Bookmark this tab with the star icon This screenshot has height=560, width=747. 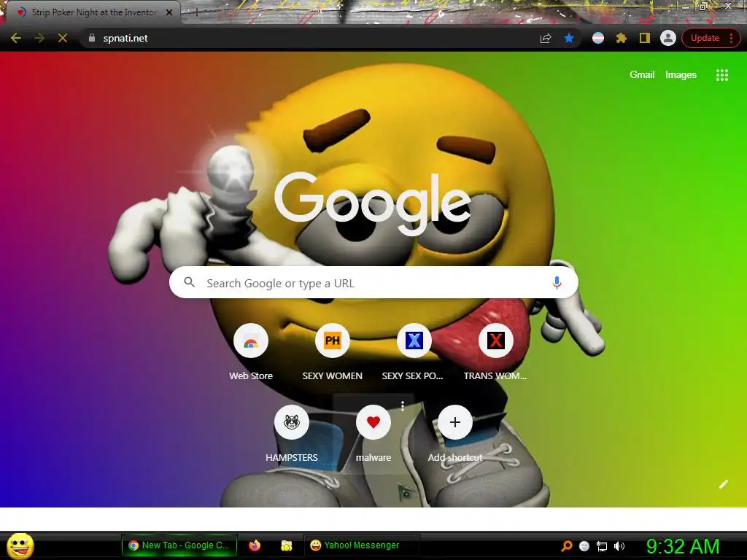[569, 38]
